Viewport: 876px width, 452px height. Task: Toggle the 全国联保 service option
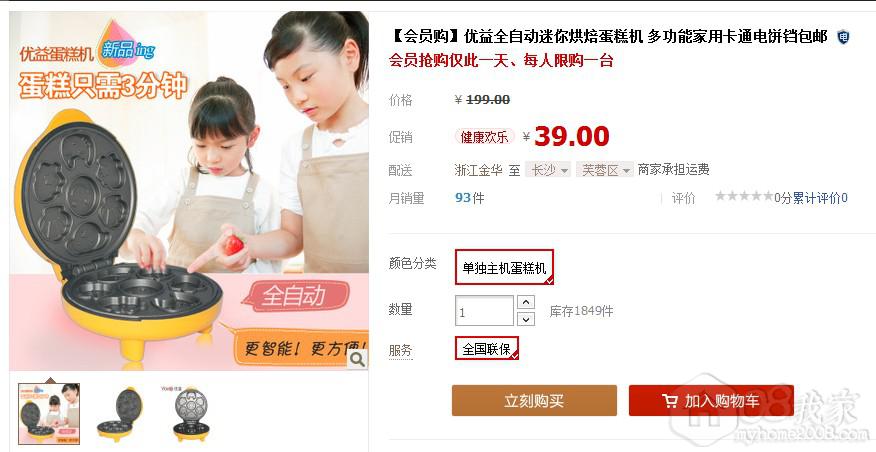[x=487, y=348]
